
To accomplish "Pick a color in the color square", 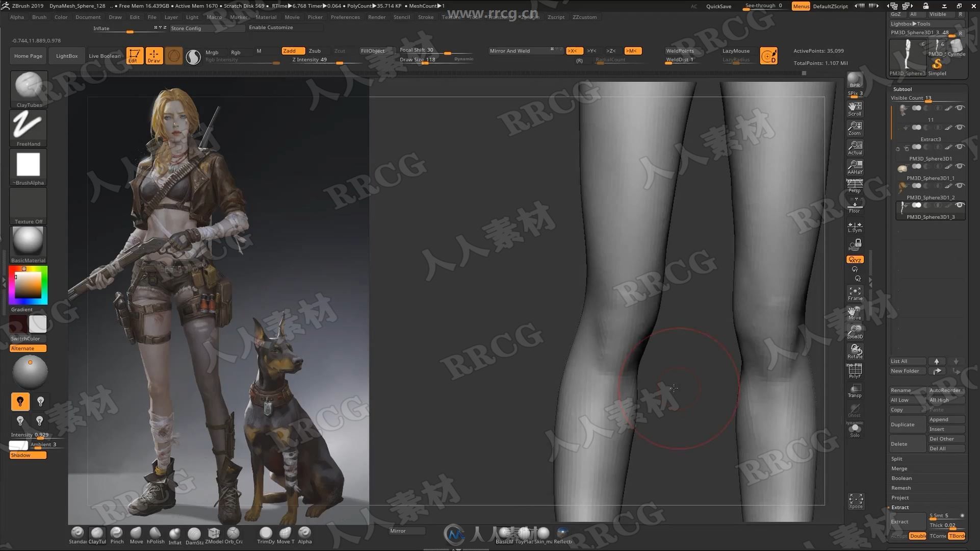I will click(28, 285).
